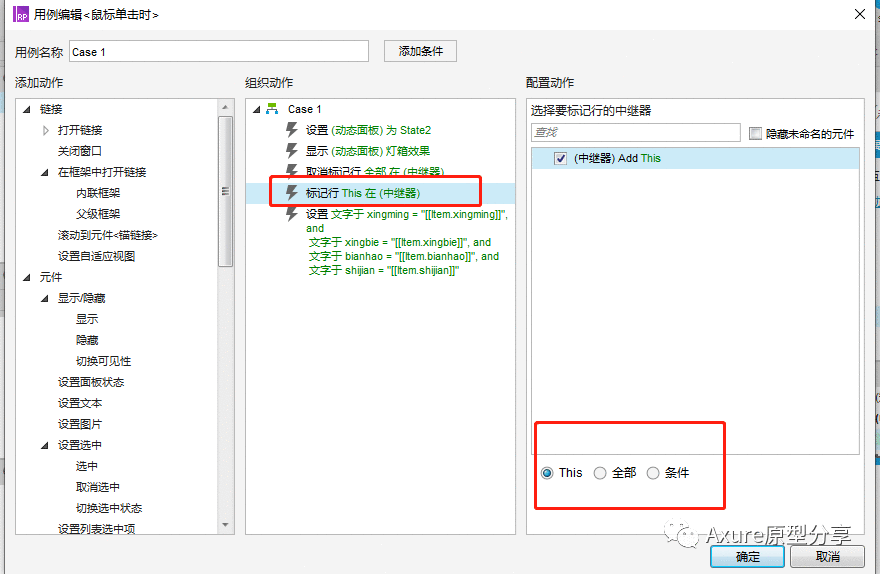Uncheck the (中继器) Add This checkbox
This screenshot has width=880, height=574.
coord(560,158)
